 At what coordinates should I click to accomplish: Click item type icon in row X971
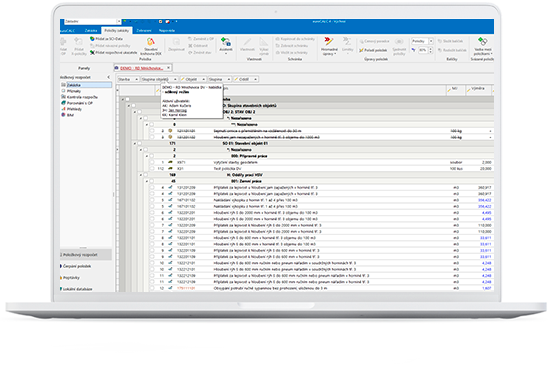click(x=170, y=162)
